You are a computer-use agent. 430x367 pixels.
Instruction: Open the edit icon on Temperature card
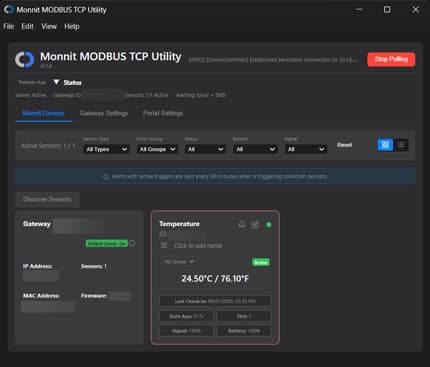click(x=255, y=224)
